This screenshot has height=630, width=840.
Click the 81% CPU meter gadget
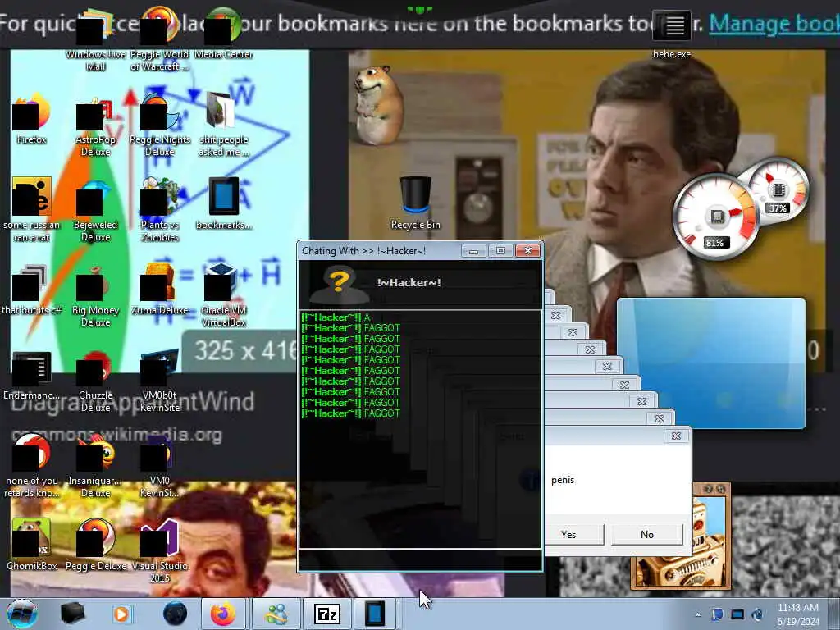(716, 217)
